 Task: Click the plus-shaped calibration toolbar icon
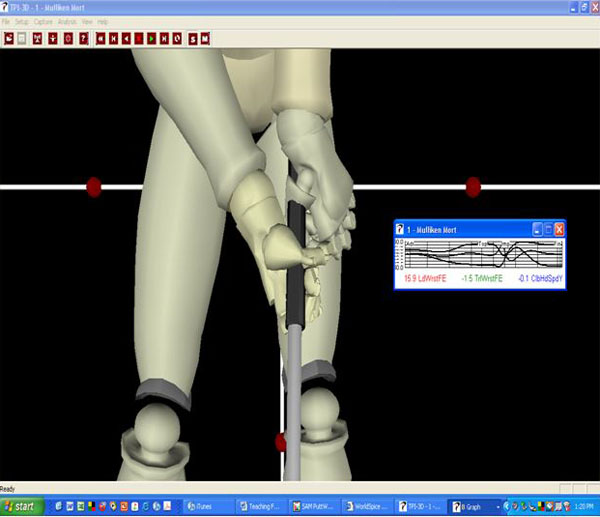click(x=53, y=39)
